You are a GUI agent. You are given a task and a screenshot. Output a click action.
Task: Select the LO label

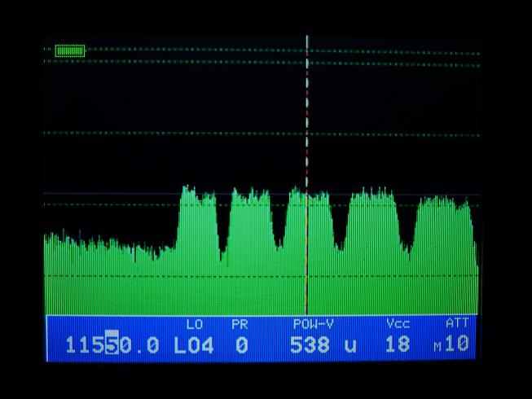coord(194,324)
